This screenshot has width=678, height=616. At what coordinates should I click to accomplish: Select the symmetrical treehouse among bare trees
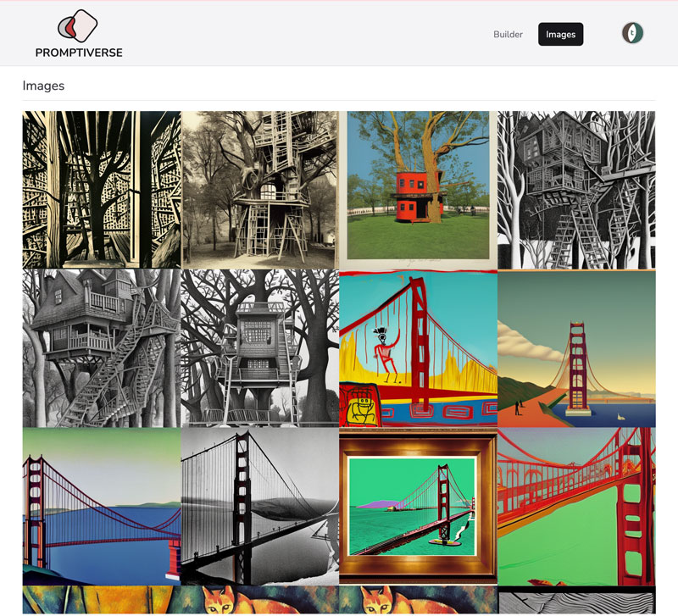pyautogui.click(x=259, y=348)
